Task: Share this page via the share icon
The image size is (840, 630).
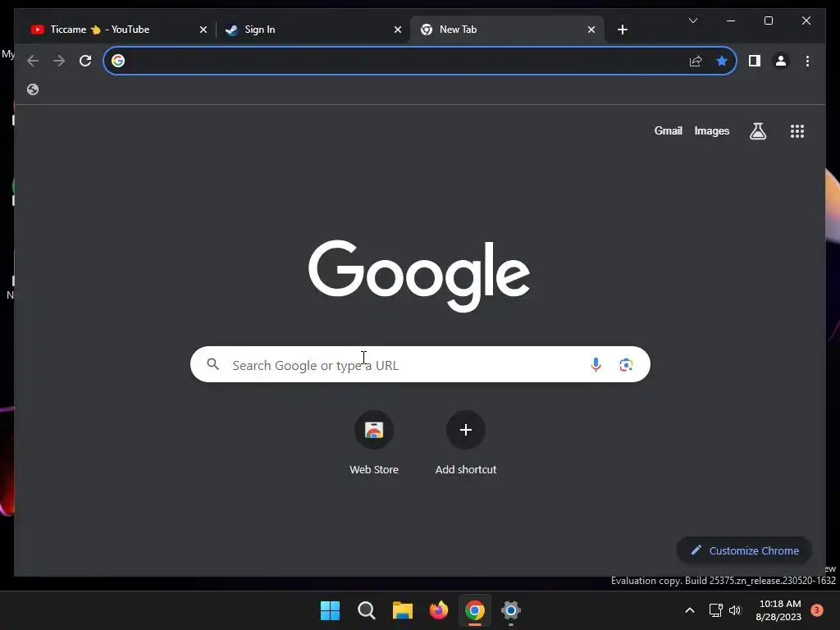Action: (696, 61)
